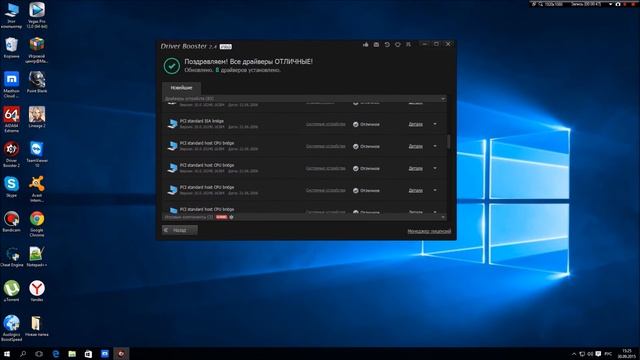
Task: Click the taskbar search magnifier icon
Action: tap(23, 354)
